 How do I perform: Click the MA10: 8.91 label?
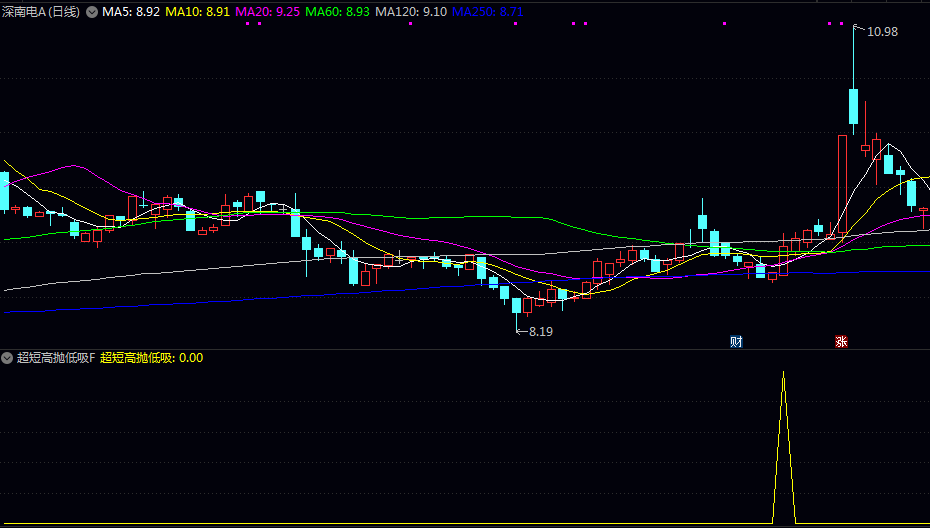point(198,12)
